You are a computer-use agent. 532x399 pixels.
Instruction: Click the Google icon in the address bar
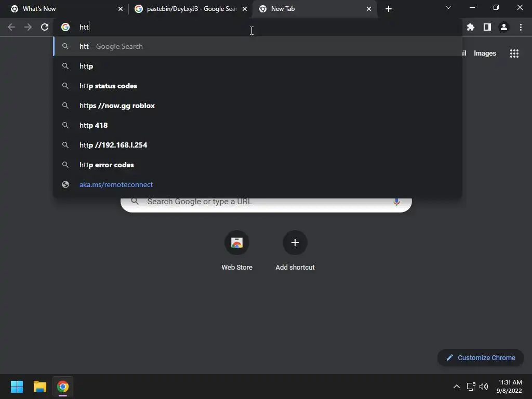[65, 27]
